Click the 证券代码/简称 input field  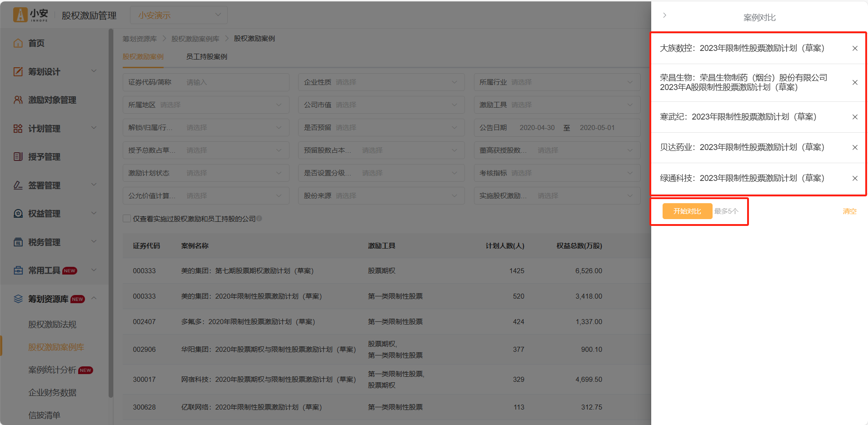coord(206,82)
